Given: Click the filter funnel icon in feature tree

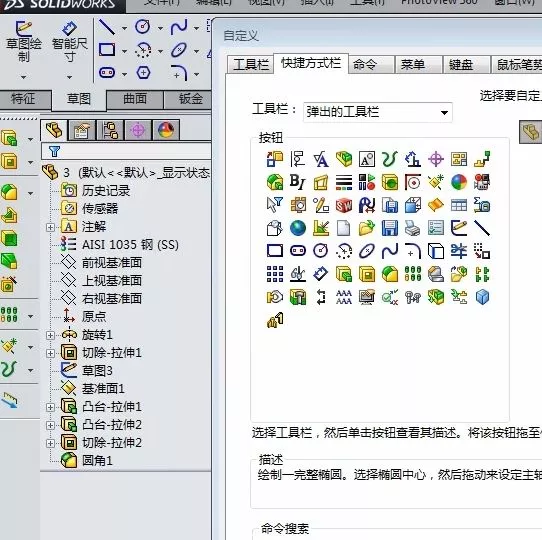Looking at the screenshot, I should pos(54,151).
